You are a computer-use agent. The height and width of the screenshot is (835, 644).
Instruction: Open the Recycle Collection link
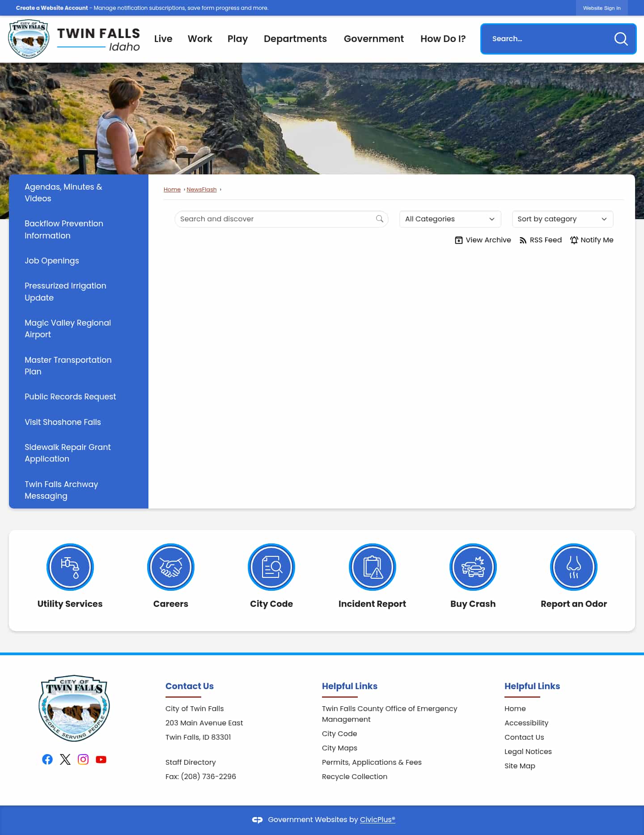tap(355, 776)
